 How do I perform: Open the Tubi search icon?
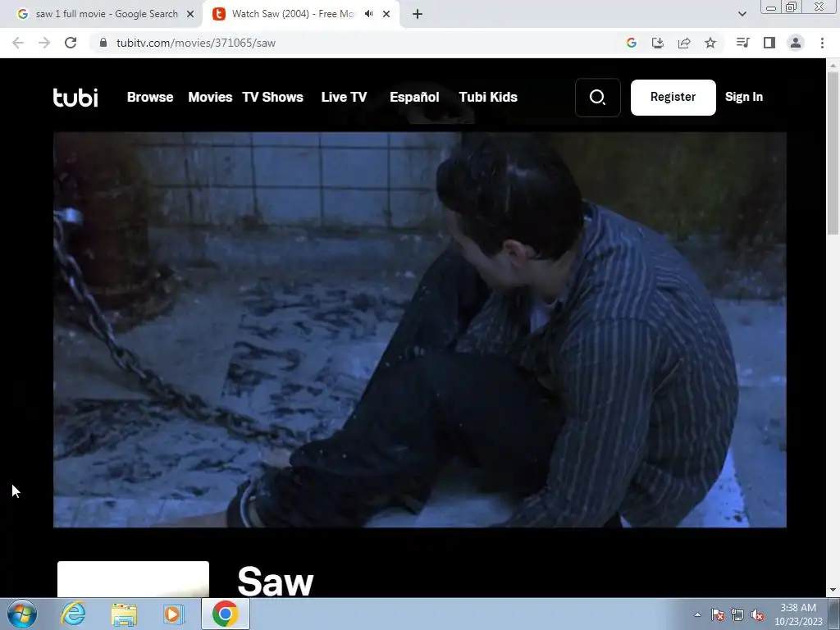597,98
